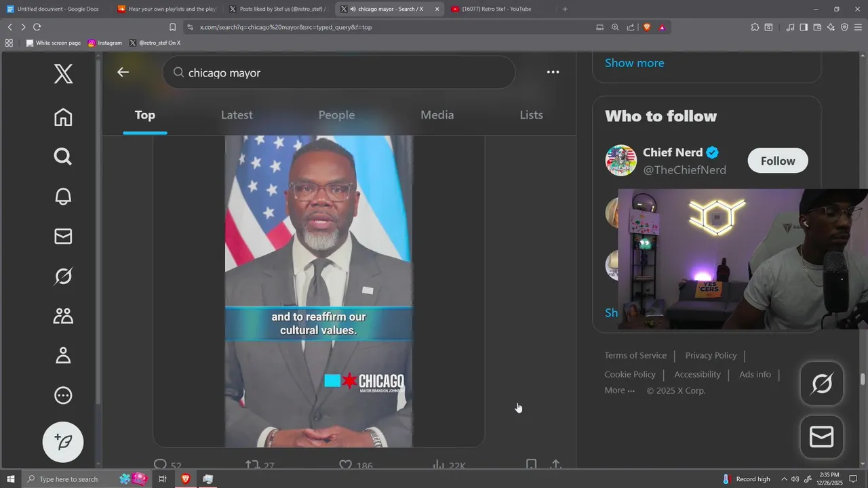Viewport: 868px width, 488px height.
Task: Expand the footer More menu
Action: (620, 390)
